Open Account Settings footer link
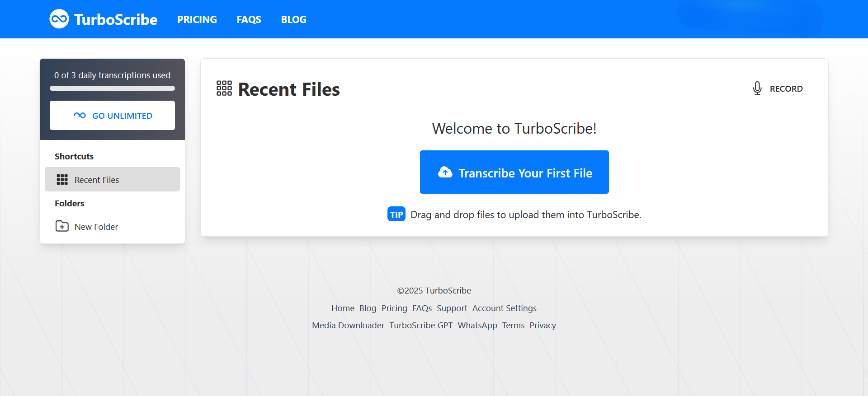This screenshot has width=868, height=396. [x=504, y=308]
